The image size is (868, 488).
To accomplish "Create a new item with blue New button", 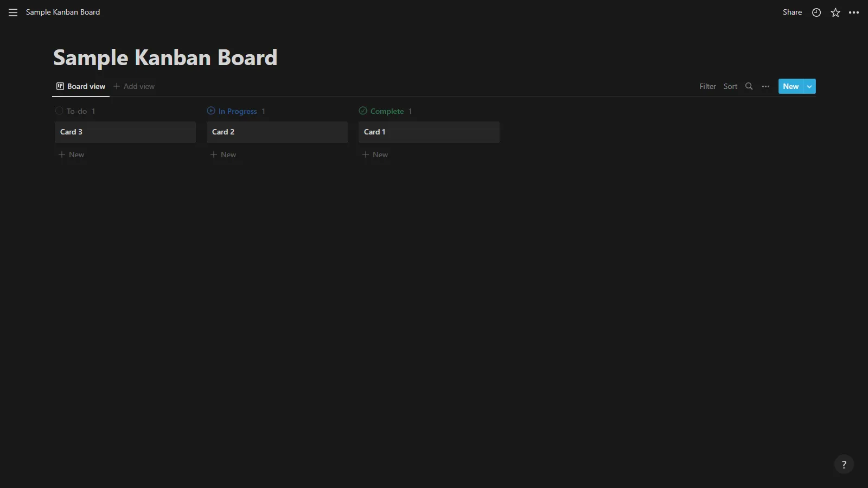I will pyautogui.click(x=791, y=86).
